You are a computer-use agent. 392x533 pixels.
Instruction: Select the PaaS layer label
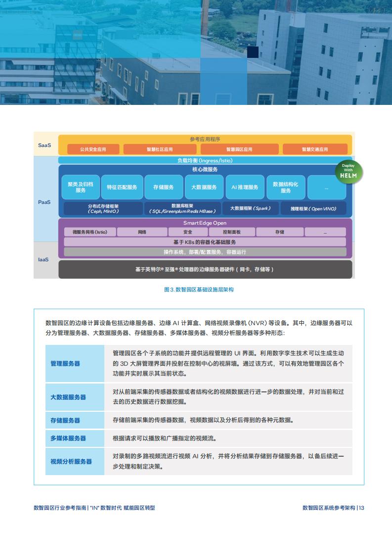44,202
